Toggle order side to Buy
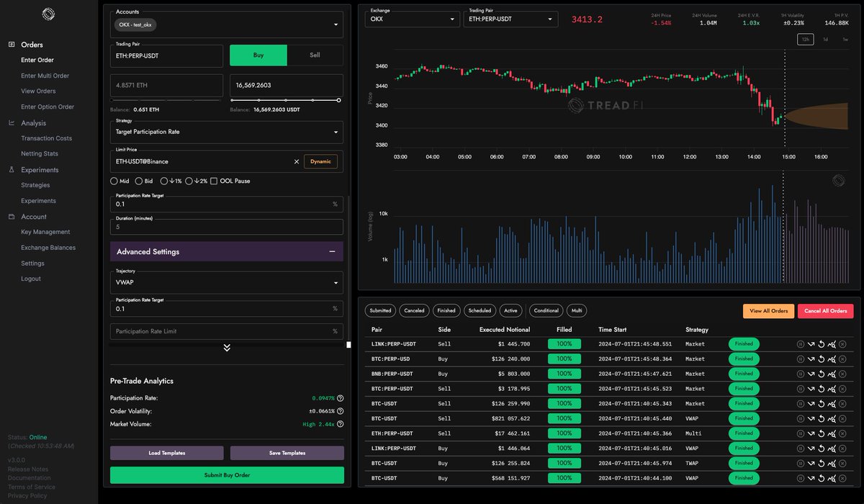Screen dimensions: 864x504 (258, 55)
